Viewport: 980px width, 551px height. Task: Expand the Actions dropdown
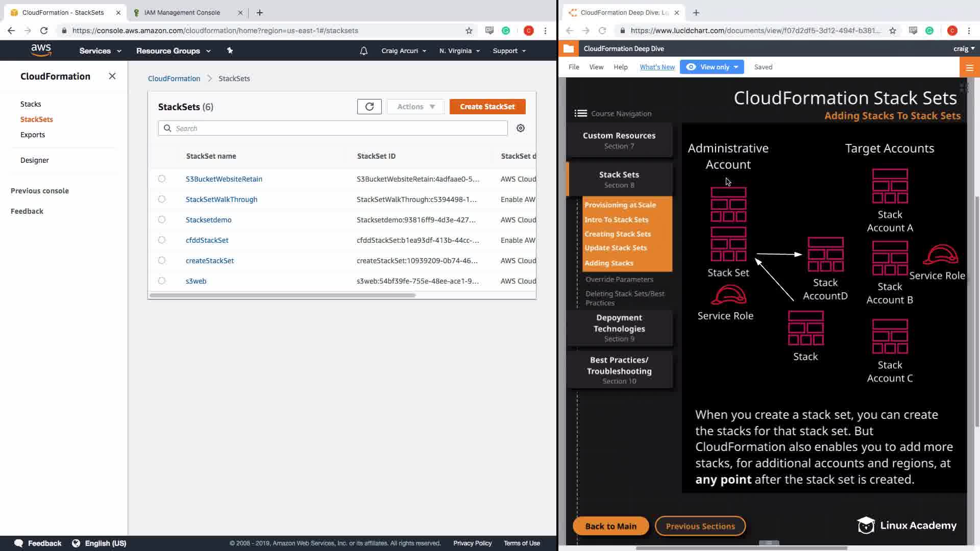[x=415, y=107]
